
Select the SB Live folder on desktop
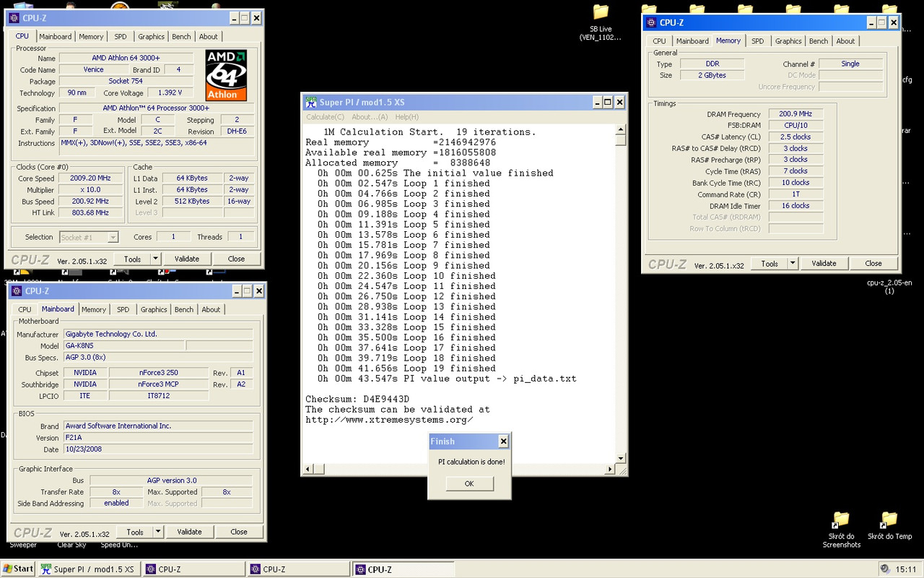601,22
